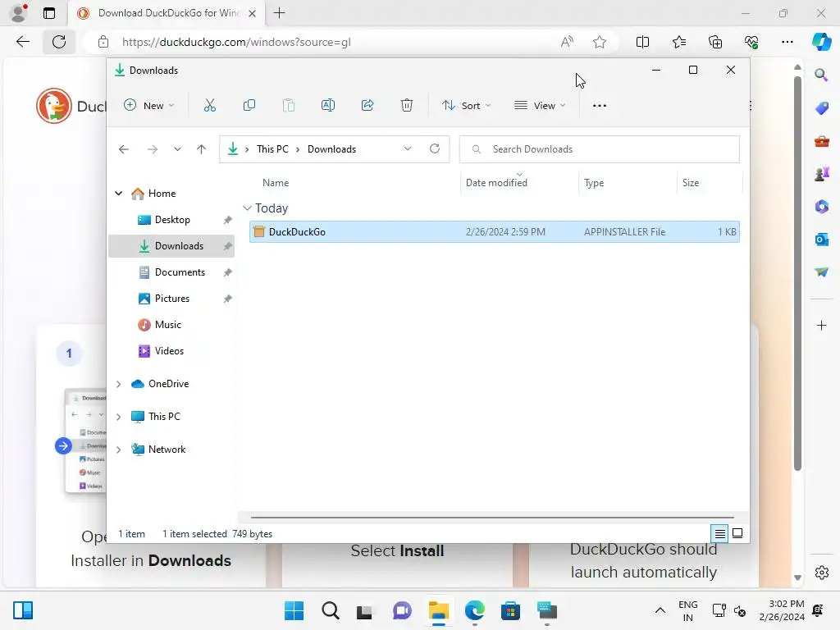Viewport: 840px width, 630px height.
Task: Open Edge Collections icon
Action: click(x=715, y=42)
